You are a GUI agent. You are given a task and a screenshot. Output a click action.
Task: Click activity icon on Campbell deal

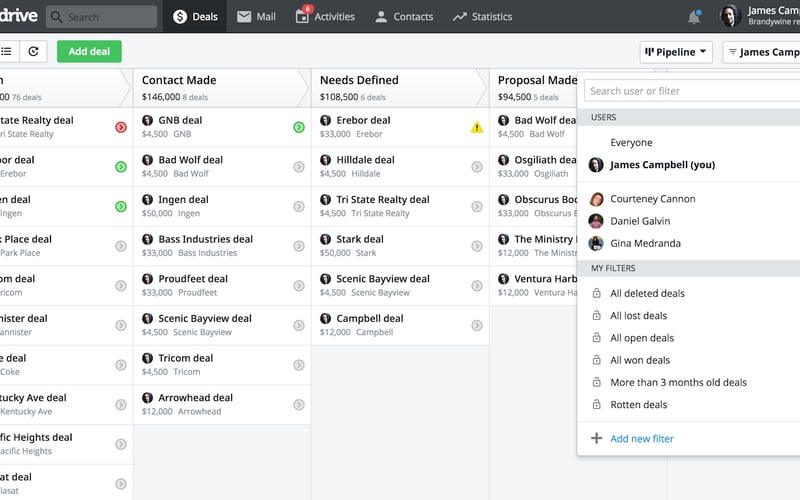[477, 326]
